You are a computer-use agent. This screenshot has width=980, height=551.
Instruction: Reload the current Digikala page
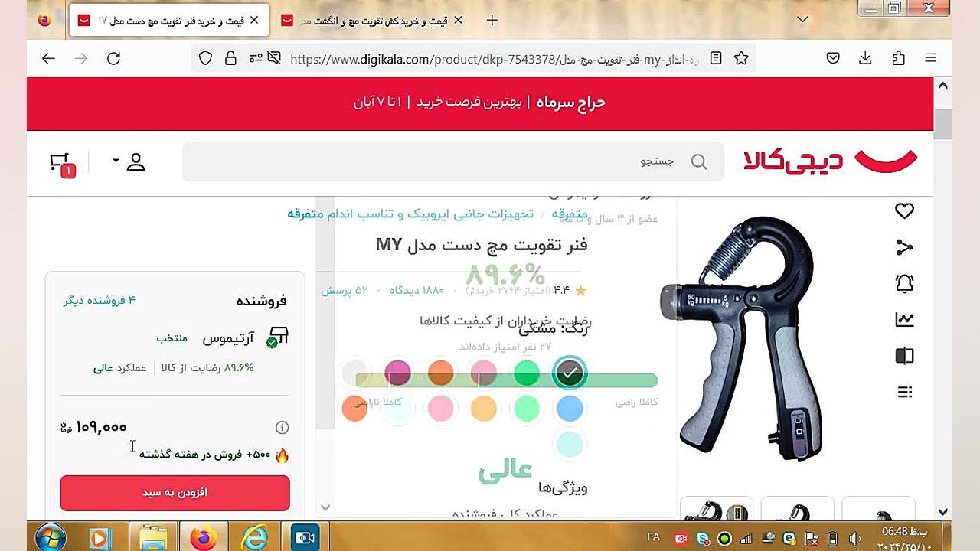coord(113,58)
